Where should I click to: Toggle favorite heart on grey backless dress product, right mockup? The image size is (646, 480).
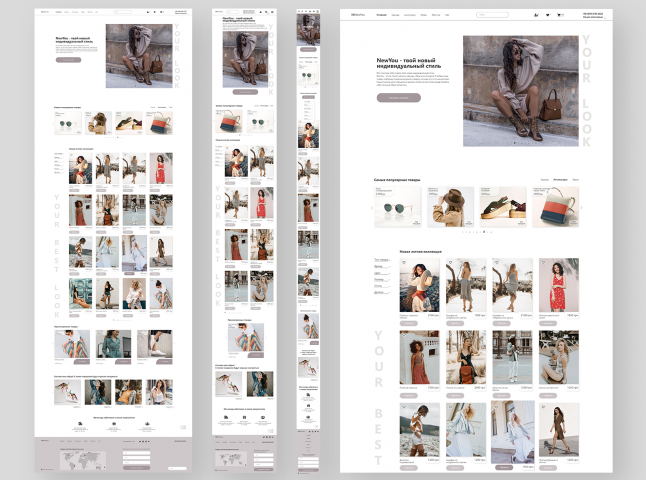(x=450, y=262)
